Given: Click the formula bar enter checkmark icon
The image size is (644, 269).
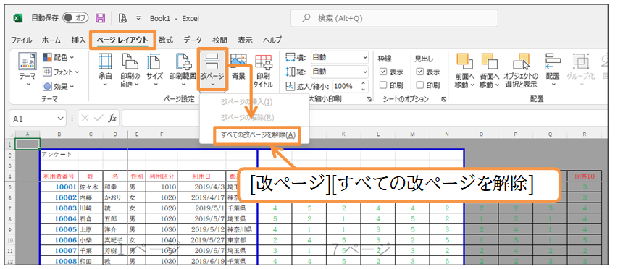Looking at the screenshot, I should click(x=99, y=119).
